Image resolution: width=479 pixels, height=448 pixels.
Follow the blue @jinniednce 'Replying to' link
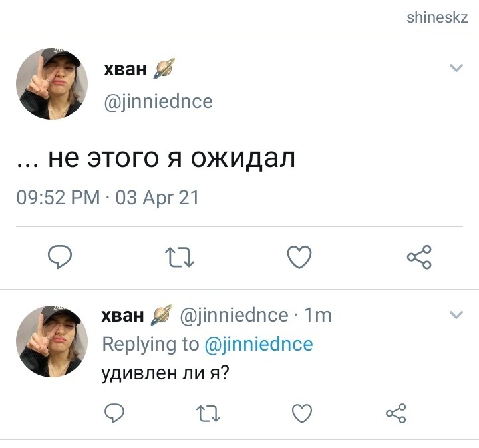[259, 344]
